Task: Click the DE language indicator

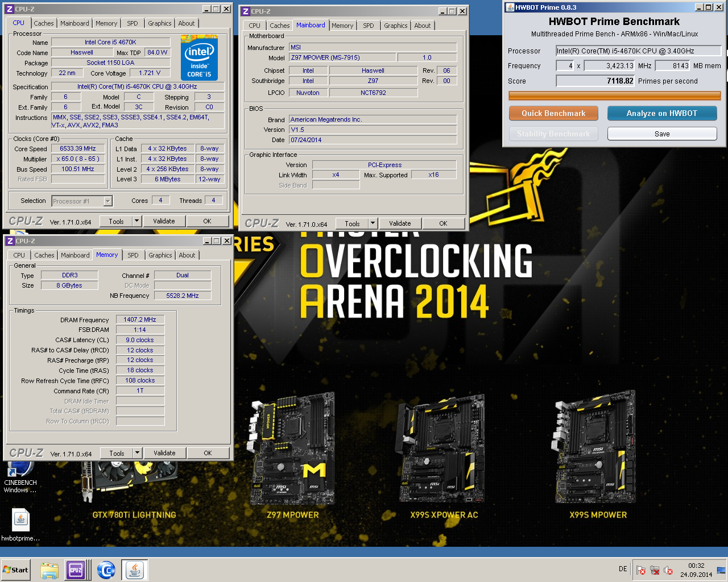Action: (x=623, y=569)
